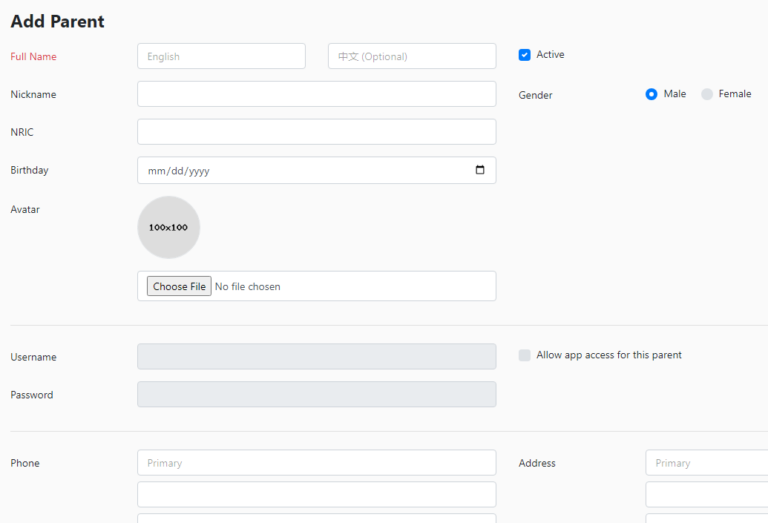Click the No file chosen text
The width and height of the screenshot is (768, 523).
247,286
